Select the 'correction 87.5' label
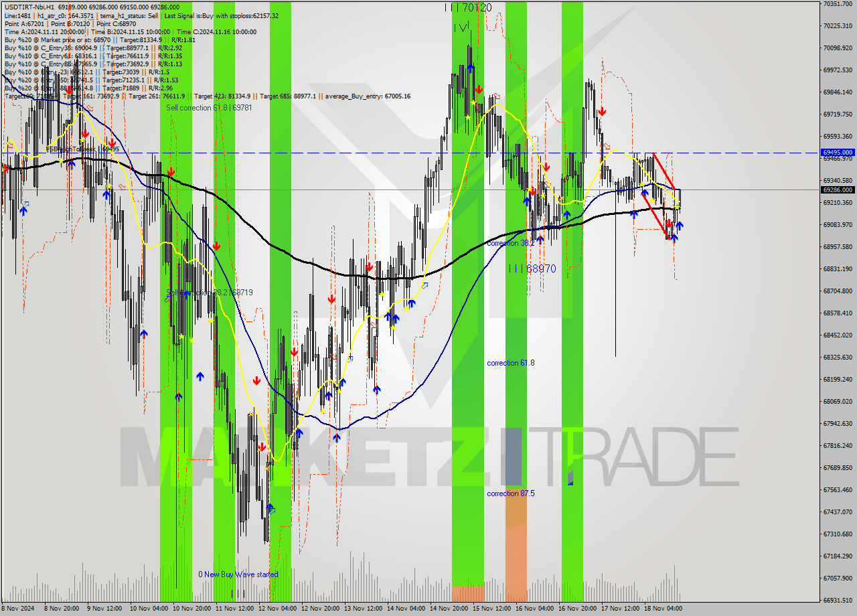This screenshot has width=857, height=616. [x=510, y=493]
